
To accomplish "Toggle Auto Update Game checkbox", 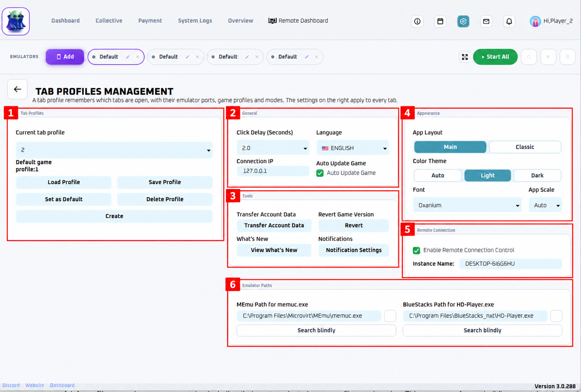I will pos(320,173).
